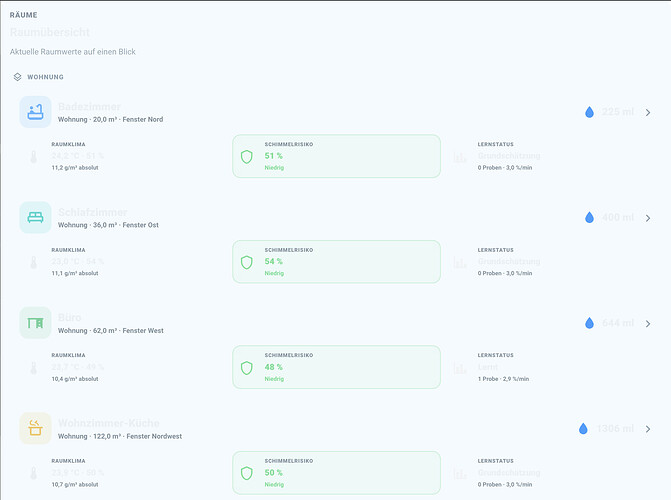Click the water drop icon next to 644 ml
Viewport: 671px width, 500px height.
point(589,323)
